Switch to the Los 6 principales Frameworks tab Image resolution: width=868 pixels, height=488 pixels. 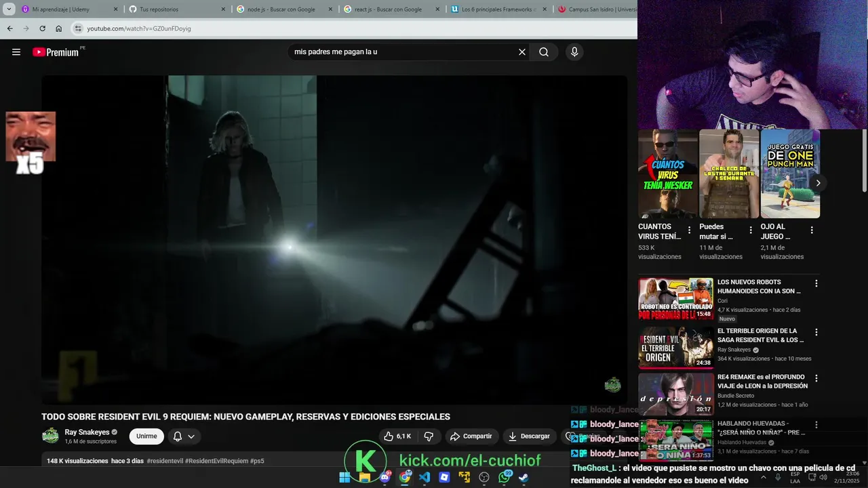498,9
